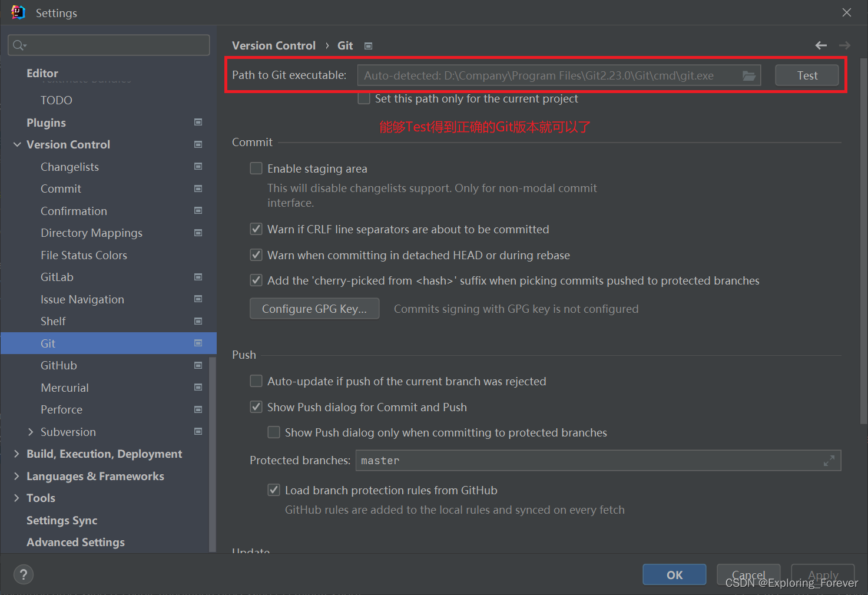This screenshot has height=595, width=868.
Task: Close the Settings dialog with X
Action: [x=847, y=12]
